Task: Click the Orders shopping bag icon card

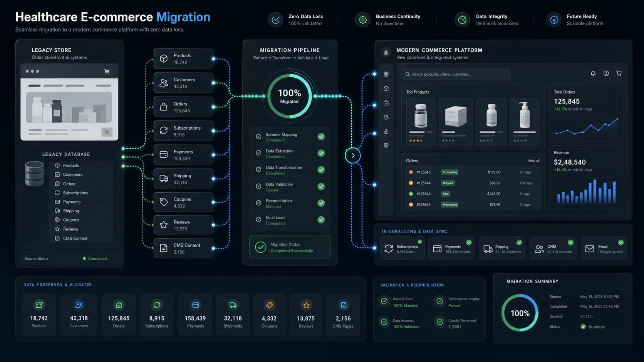Action: click(183, 107)
